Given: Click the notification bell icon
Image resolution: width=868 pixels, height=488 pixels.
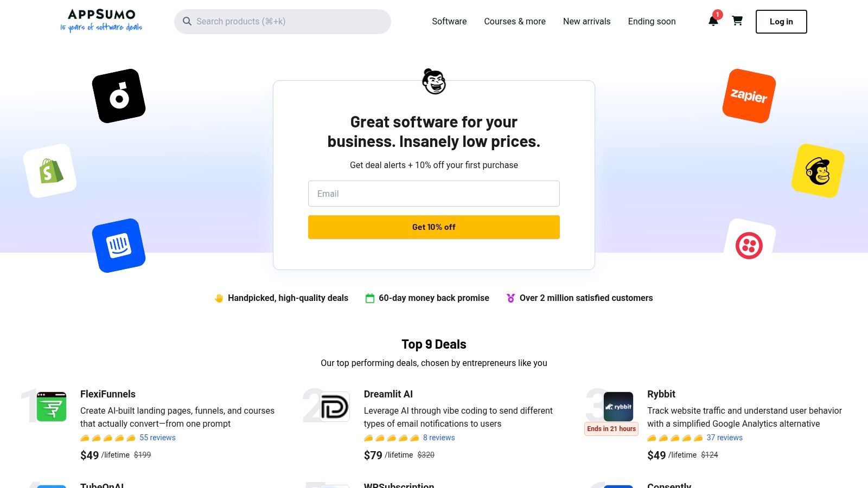Looking at the screenshot, I should tap(713, 21).
